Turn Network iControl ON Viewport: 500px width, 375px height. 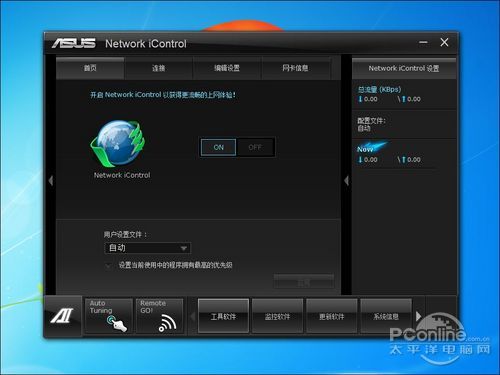click(x=218, y=147)
